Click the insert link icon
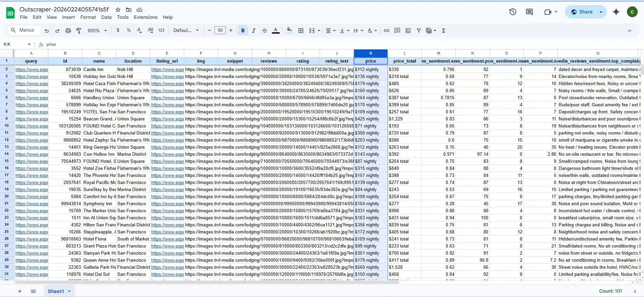The image size is (644, 297). point(386,31)
